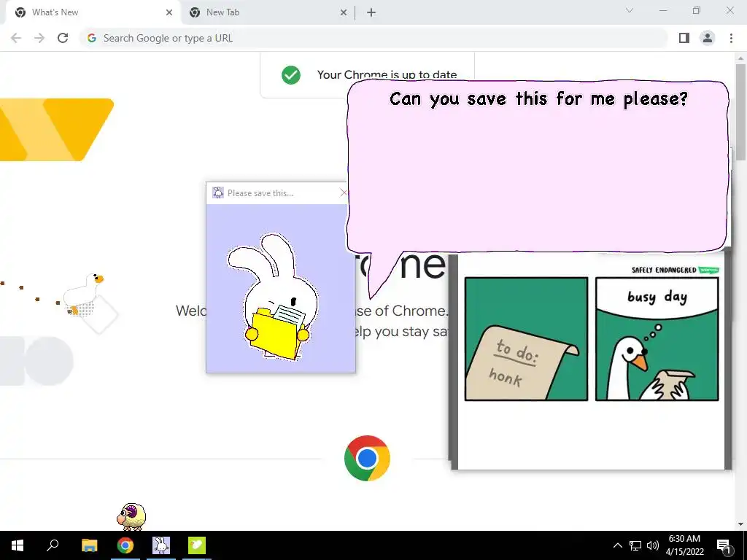The image size is (747, 560).
Task: Open taskbar search magnifier
Action: point(53,545)
